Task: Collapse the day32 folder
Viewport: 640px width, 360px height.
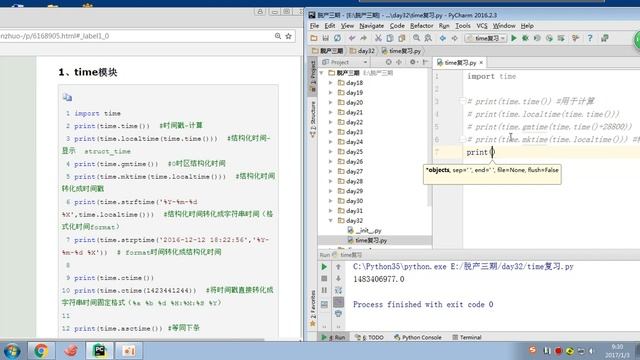Action: pyautogui.click(x=331, y=221)
